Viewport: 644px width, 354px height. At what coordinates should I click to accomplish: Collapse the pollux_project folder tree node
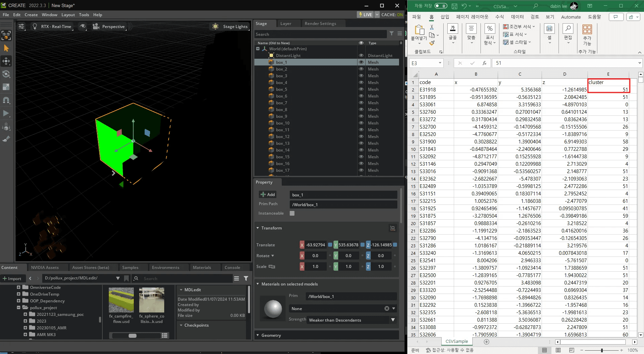coord(19,308)
